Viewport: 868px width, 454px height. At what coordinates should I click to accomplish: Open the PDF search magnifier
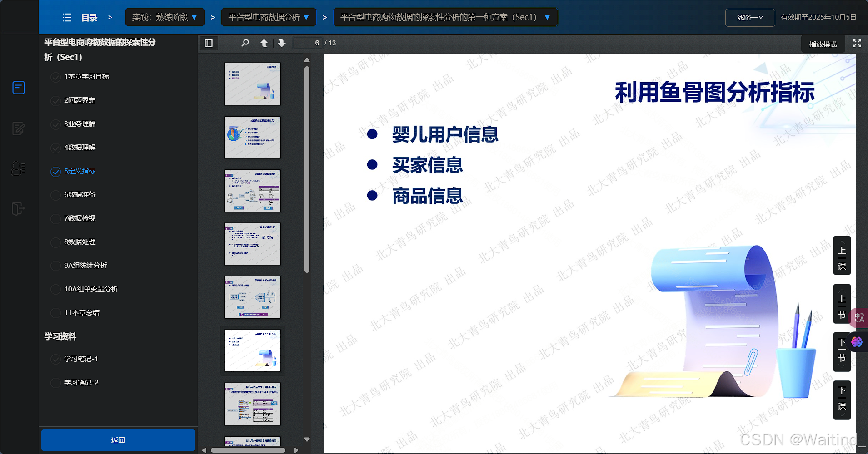(245, 43)
